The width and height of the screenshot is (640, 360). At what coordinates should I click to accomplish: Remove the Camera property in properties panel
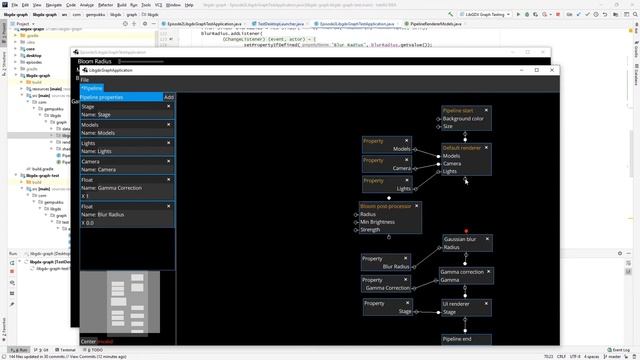click(169, 161)
